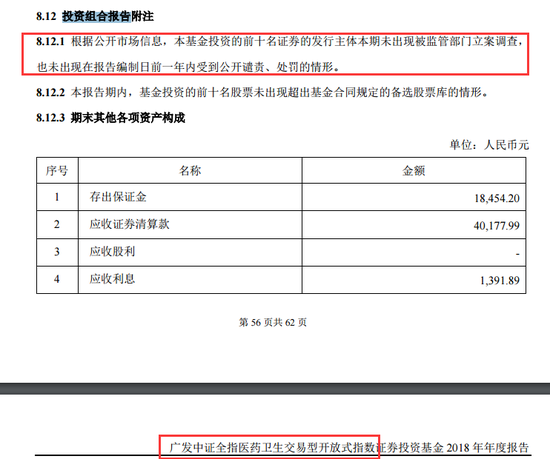Image resolution: width=550 pixels, height=459 pixels.
Task: Click the unit label '单位：人民币元'
Action: point(489,145)
